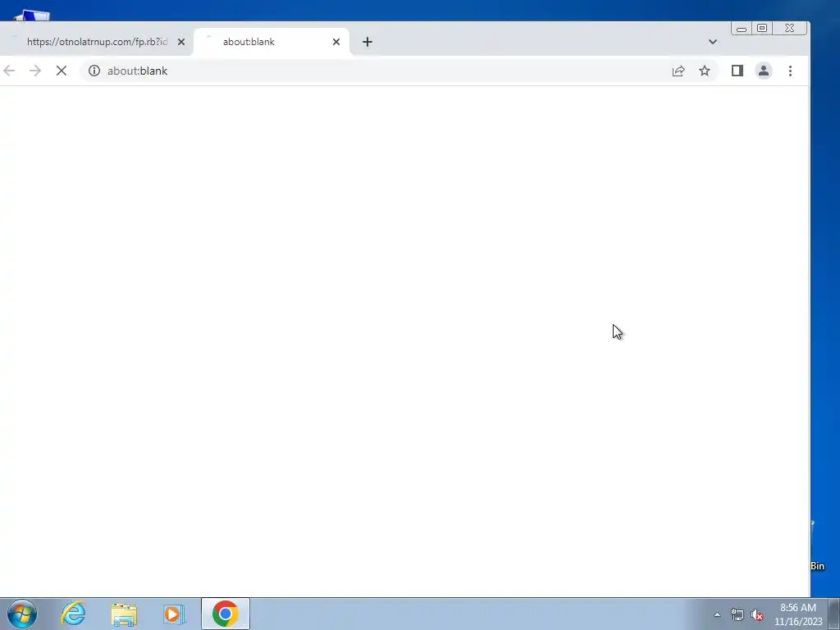This screenshot has height=630, width=840.
Task: Select the about:blank tab
Action: pos(271,42)
